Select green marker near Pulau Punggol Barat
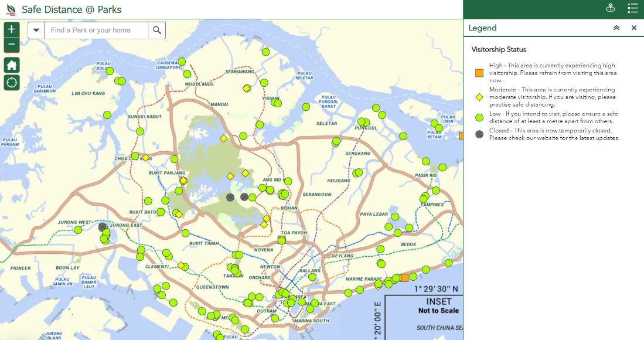This screenshot has width=644, height=340. pyautogui.click(x=306, y=107)
